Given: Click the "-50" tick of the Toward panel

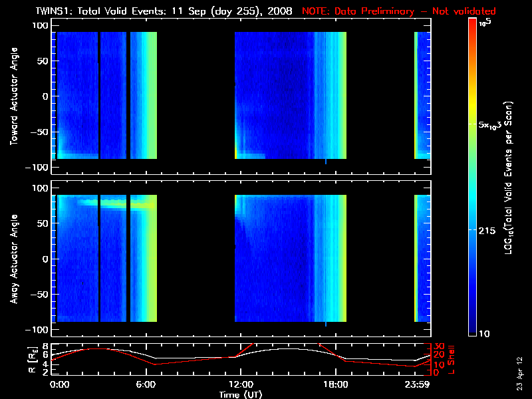Looking at the screenshot, I should (39, 132).
